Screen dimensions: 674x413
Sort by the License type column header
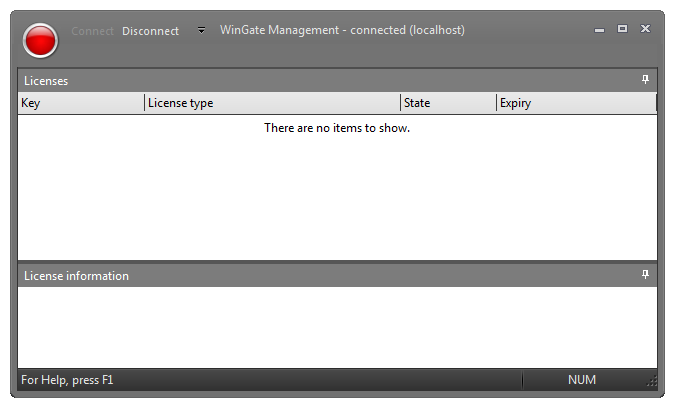click(x=272, y=103)
